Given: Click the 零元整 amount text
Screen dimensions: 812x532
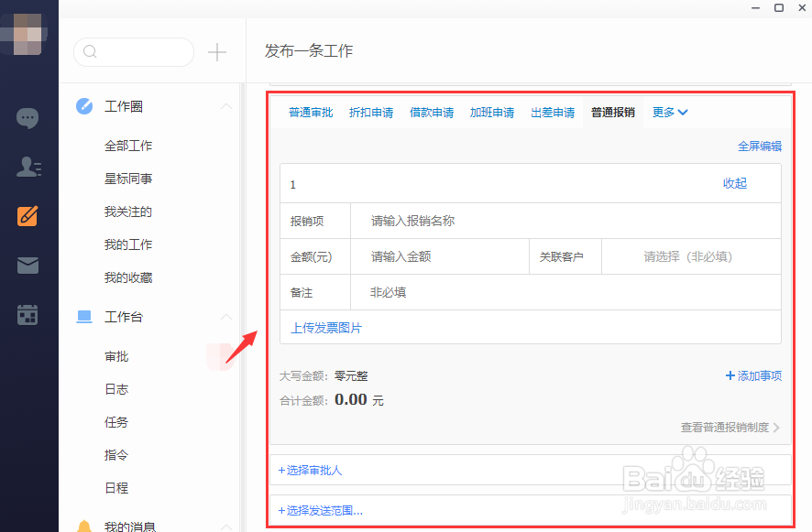Looking at the screenshot, I should click(x=351, y=376).
